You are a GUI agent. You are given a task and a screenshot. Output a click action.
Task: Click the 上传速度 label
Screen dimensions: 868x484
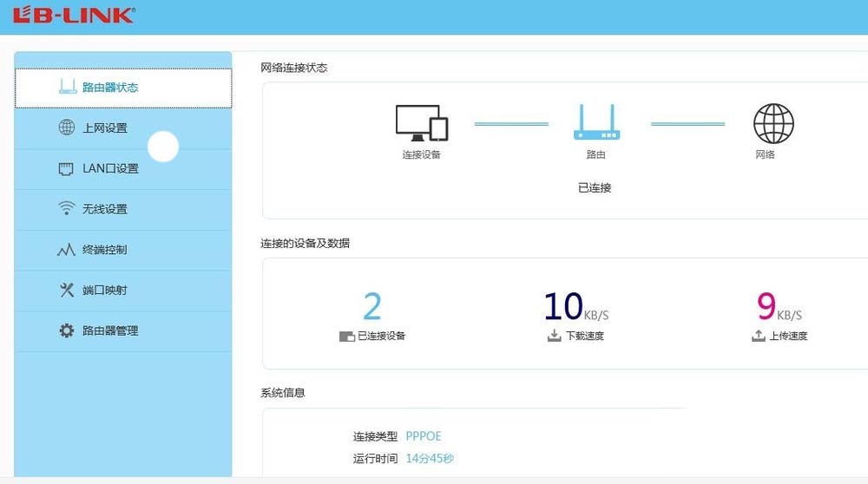coord(788,336)
